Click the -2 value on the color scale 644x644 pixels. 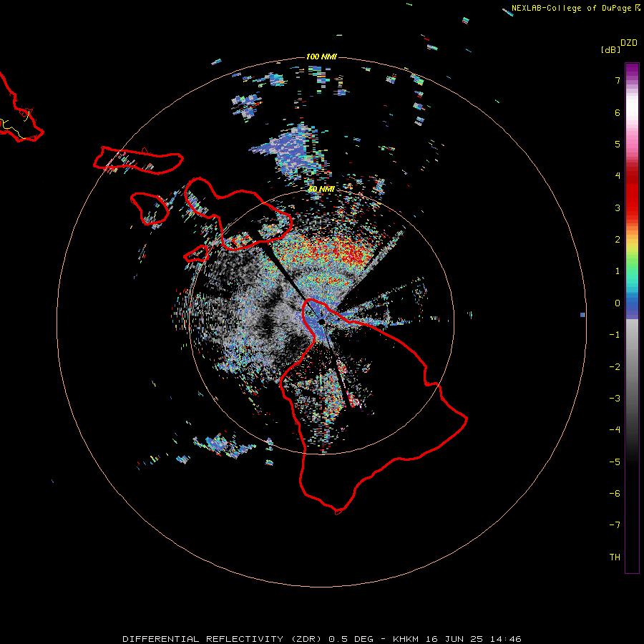(x=615, y=367)
